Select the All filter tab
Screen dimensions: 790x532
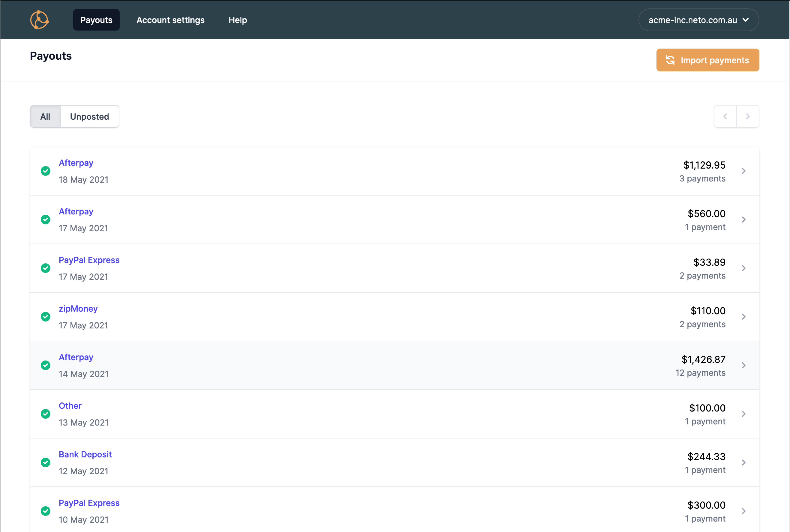coord(45,116)
